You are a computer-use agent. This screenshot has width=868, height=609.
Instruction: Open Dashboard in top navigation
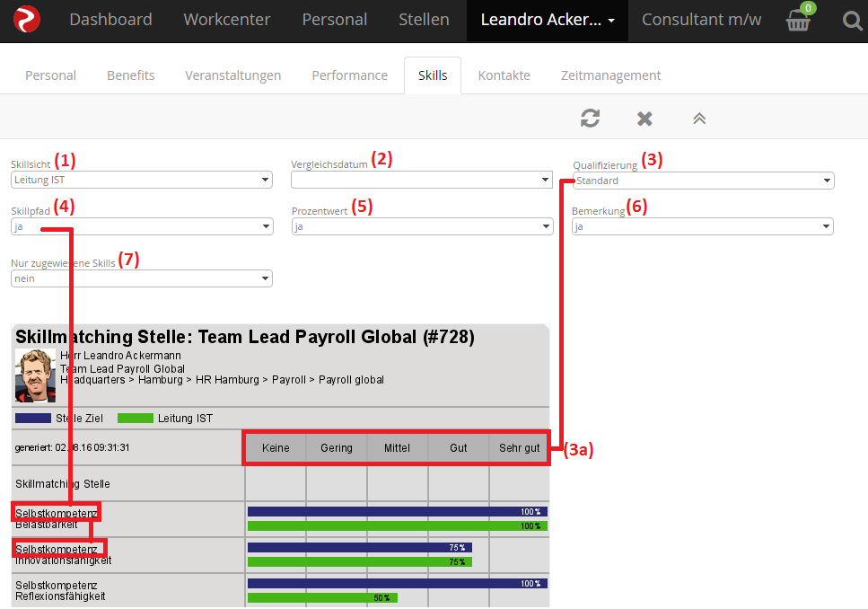click(110, 20)
